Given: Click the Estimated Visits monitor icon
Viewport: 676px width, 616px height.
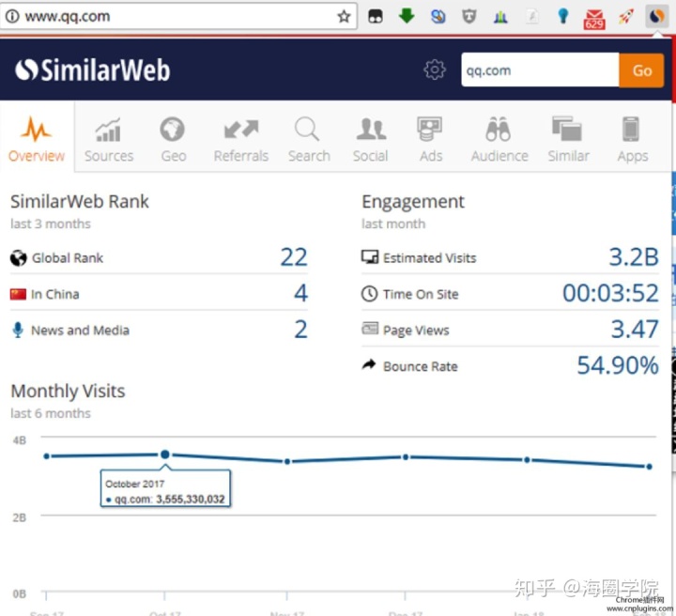Looking at the screenshot, I should (x=370, y=257).
